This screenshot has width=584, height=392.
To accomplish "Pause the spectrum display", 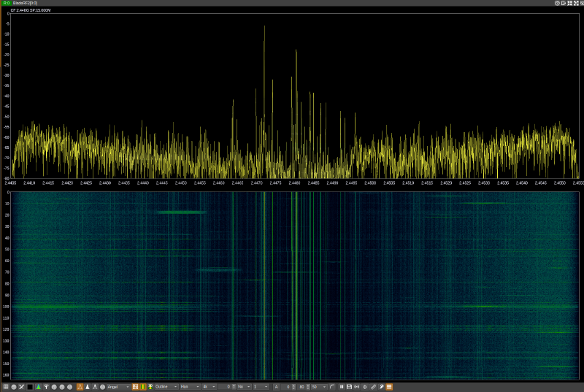I will [342, 386].
